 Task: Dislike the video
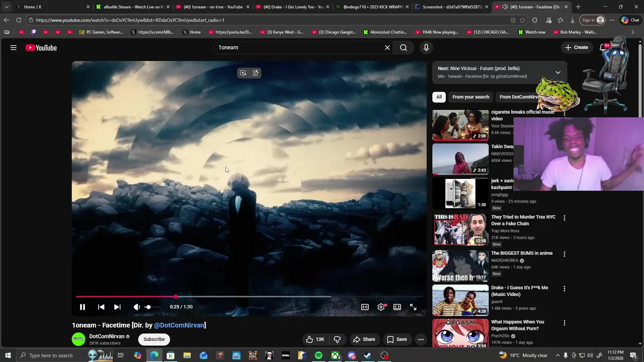coord(337,339)
